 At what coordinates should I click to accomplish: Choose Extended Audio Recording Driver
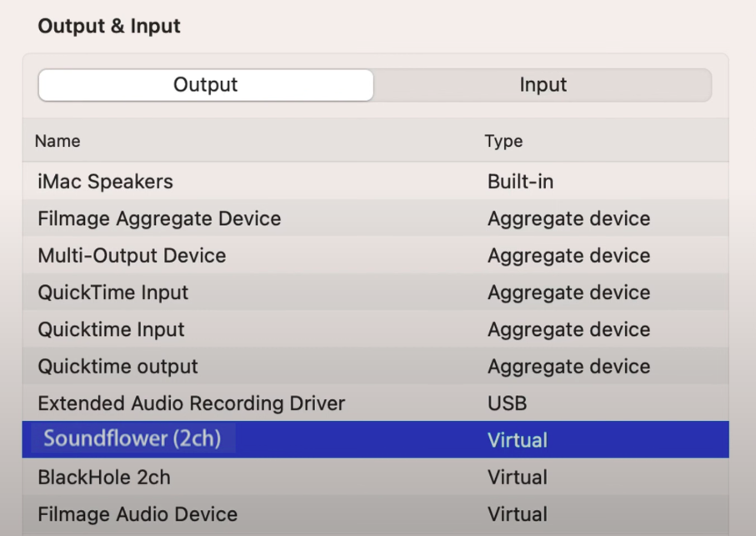point(191,403)
